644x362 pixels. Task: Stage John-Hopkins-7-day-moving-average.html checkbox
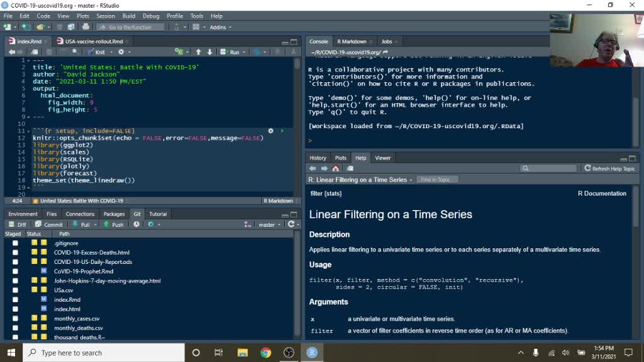coord(15,281)
